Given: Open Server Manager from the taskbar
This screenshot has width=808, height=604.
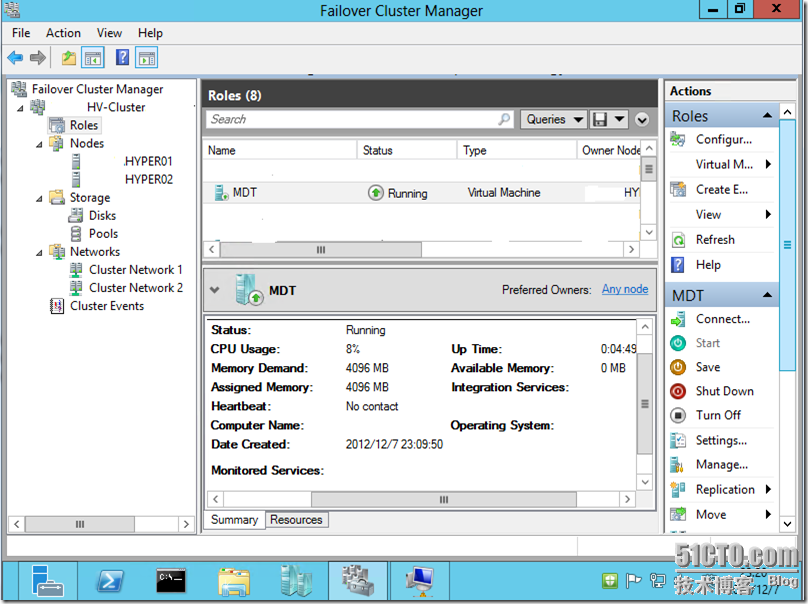Looking at the screenshot, I should (47, 580).
